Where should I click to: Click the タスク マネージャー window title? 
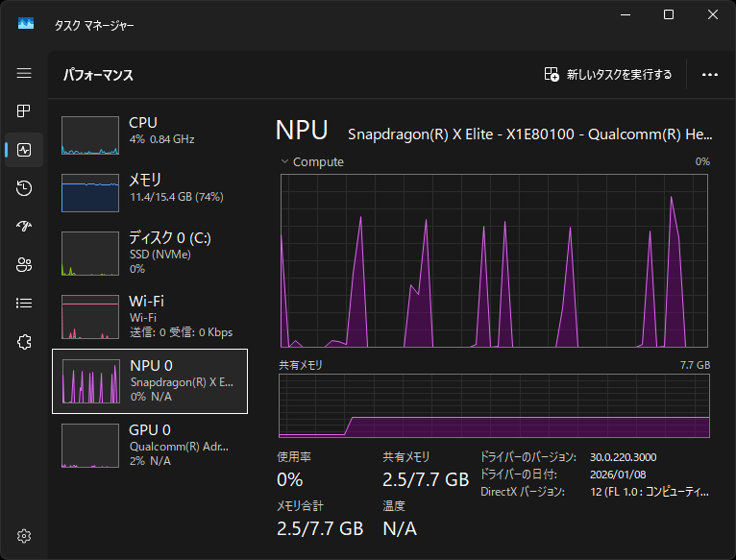pyautogui.click(x=94, y=25)
